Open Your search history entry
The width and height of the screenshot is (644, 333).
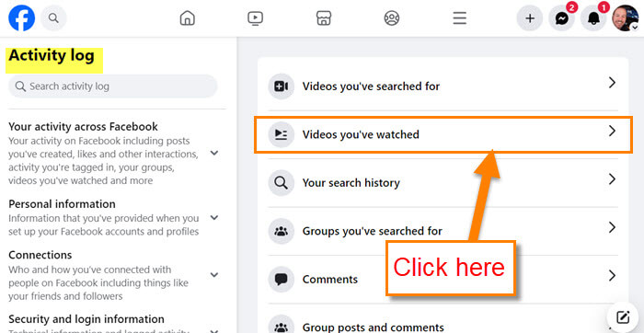[443, 183]
